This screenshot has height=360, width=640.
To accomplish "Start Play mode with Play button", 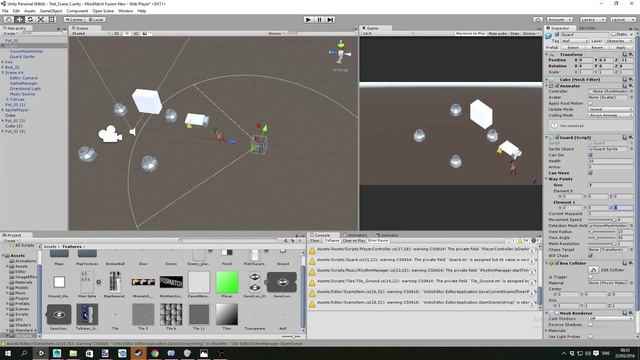I will [309, 19].
